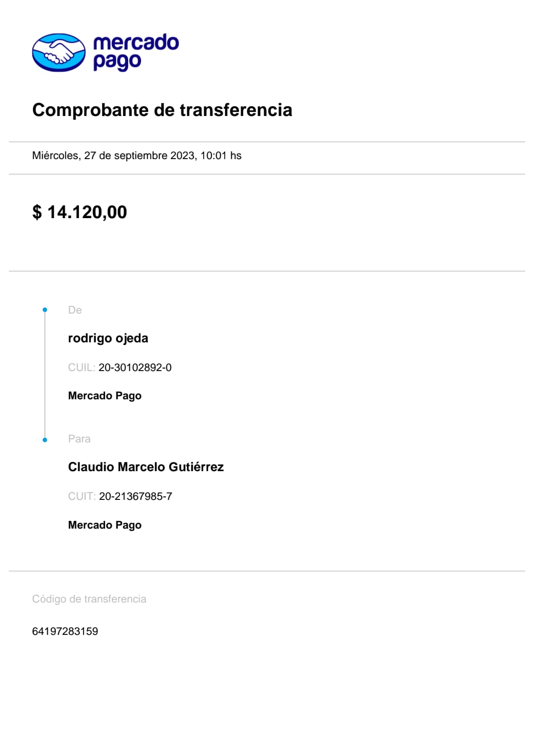
Task: Click the CUIT number 20-21367985-7
Action: click(135, 496)
